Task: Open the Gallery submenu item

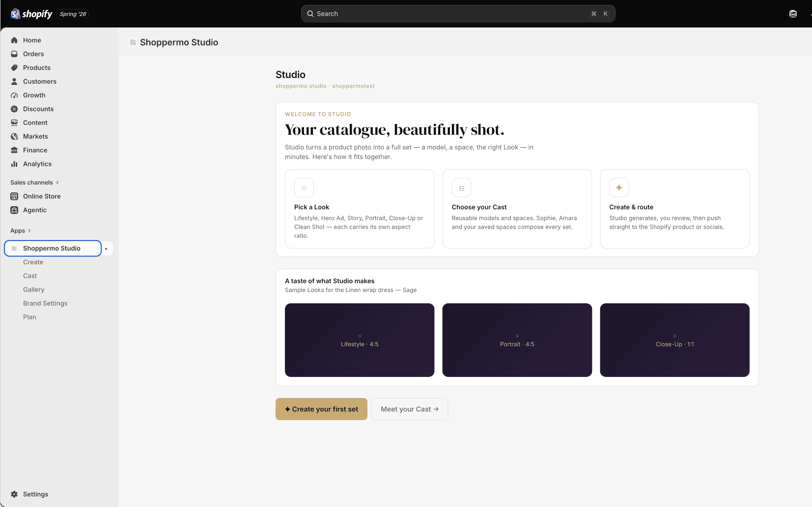Action: 33,290
